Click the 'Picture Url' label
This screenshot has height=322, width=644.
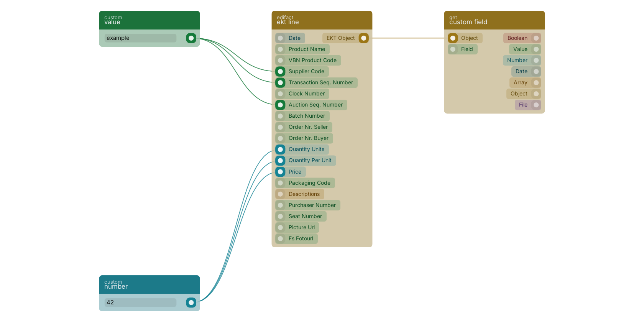[x=302, y=227]
